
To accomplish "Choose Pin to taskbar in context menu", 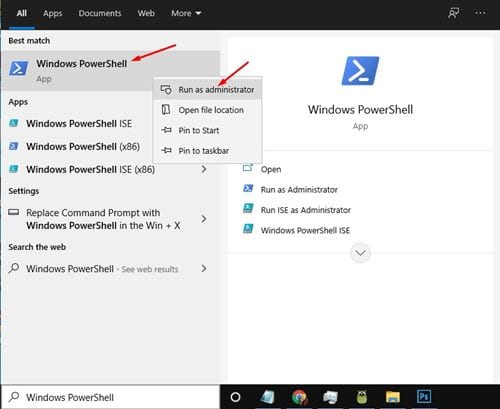I will [x=207, y=151].
